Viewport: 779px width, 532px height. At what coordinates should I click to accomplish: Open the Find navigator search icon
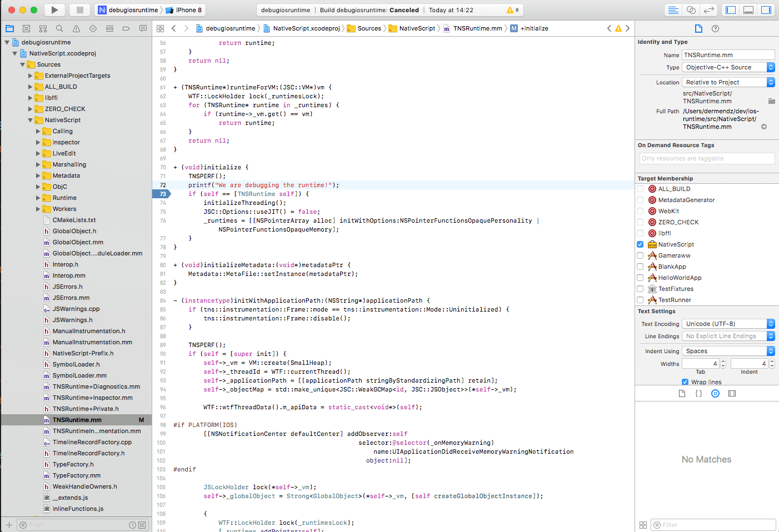tap(59, 28)
